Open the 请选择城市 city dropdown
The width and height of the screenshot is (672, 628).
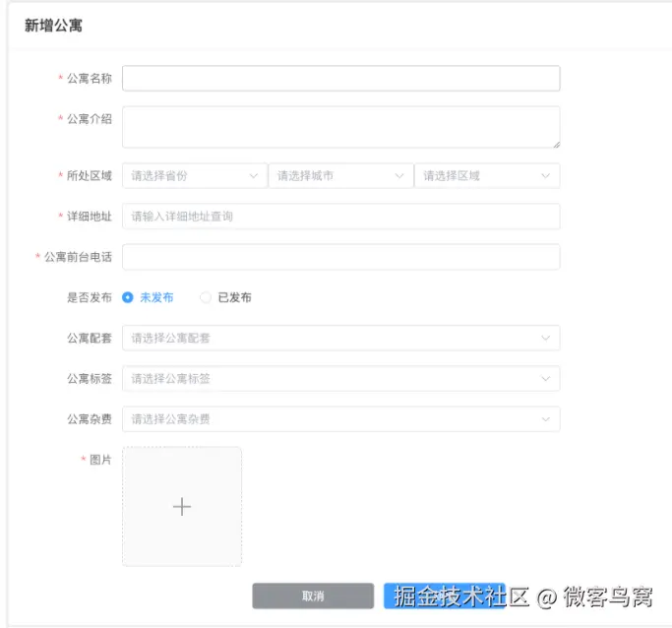coord(340,176)
